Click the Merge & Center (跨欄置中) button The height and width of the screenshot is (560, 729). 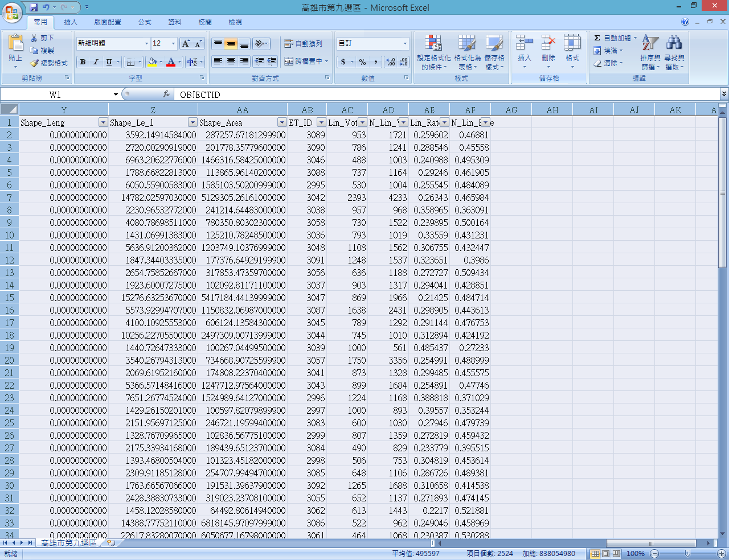(x=304, y=61)
